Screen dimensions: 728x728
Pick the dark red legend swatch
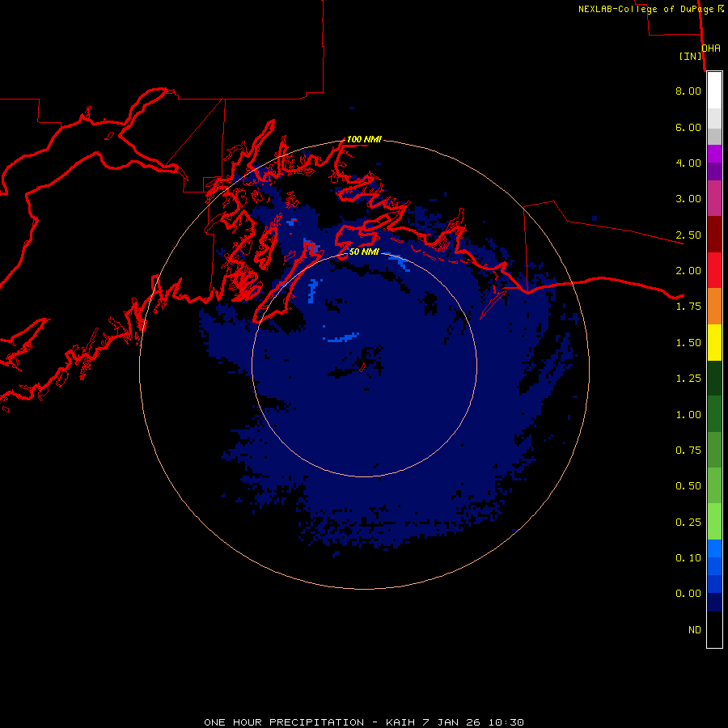tap(714, 235)
